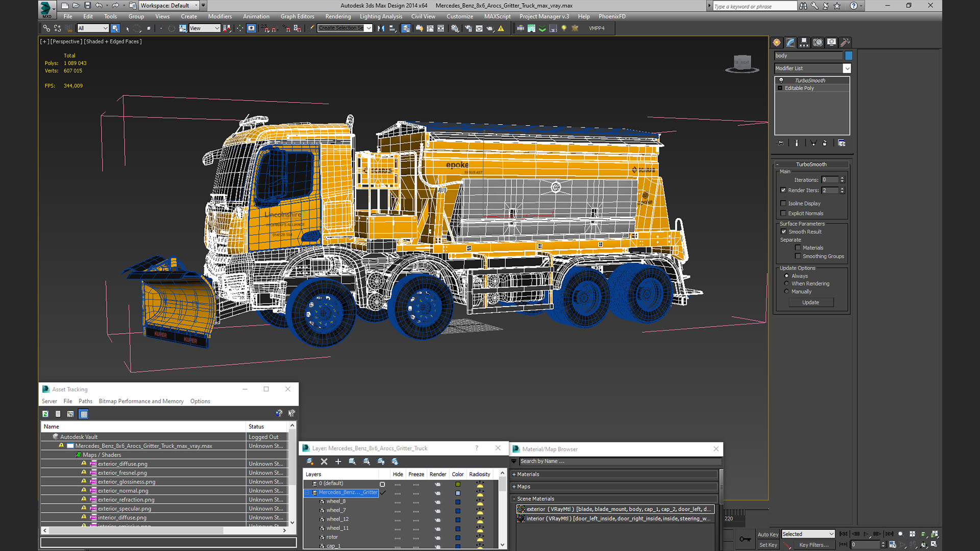Click Table View icon in Asset Tracking
The height and width of the screenshot is (551, 980).
(84, 414)
